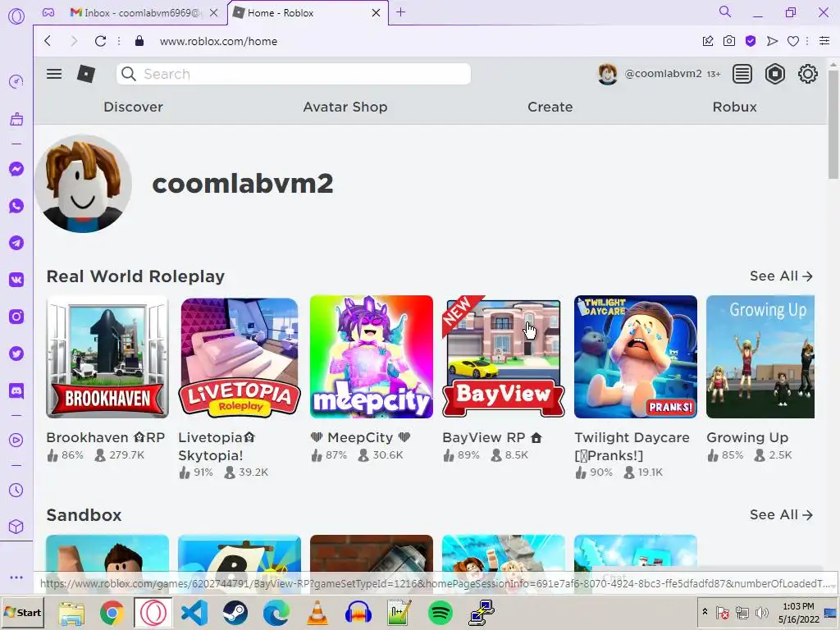Open Opera menu logo in sidebar
840x630 pixels.
(16, 16)
